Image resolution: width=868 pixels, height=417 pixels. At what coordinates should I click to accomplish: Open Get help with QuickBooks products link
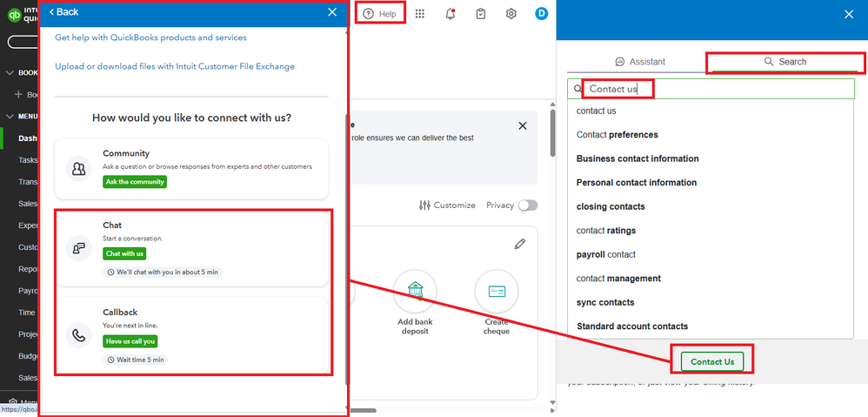tap(150, 37)
